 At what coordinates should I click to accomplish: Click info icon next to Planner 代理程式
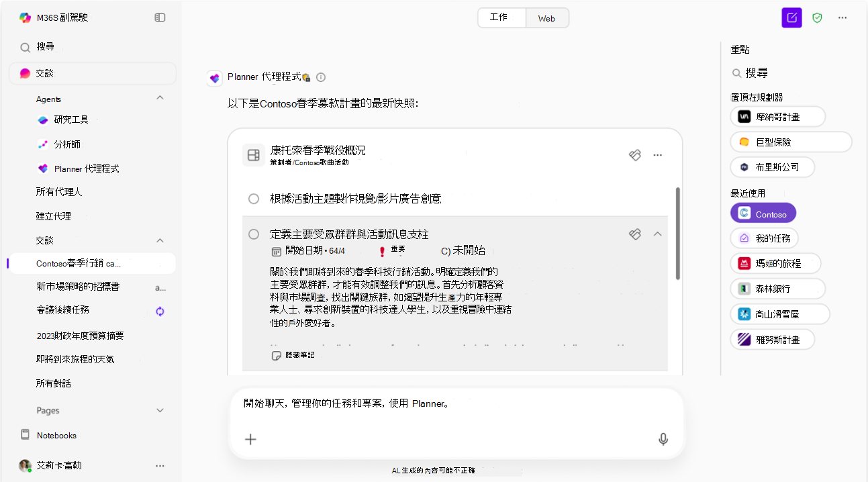pyautogui.click(x=321, y=77)
